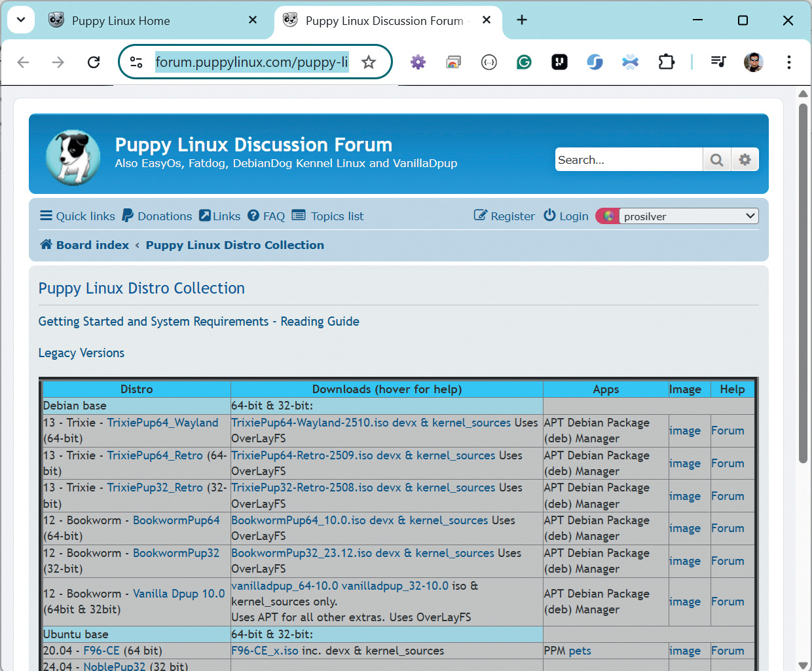Click the Puppy Linux forum logo
812x671 pixels.
tap(73, 157)
